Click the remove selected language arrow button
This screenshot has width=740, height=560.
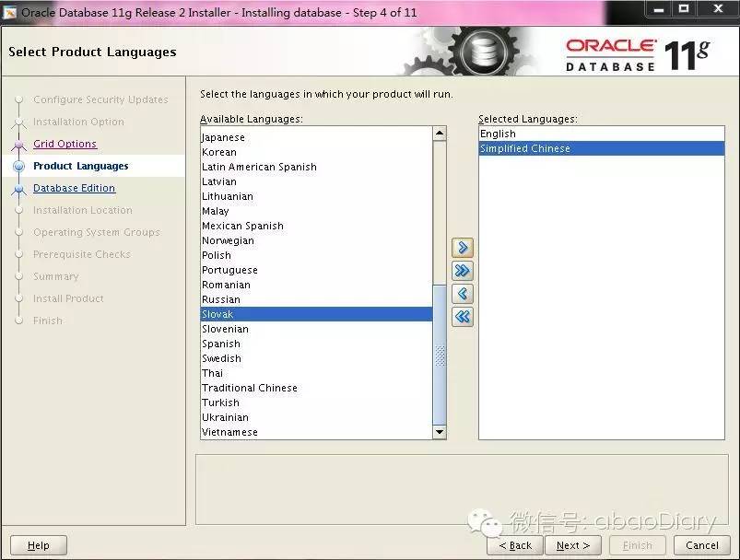tap(463, 294)
